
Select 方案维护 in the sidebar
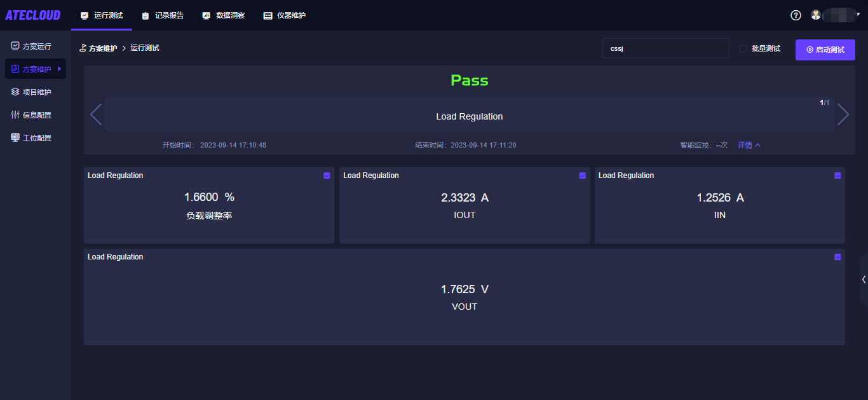(36, 69)
